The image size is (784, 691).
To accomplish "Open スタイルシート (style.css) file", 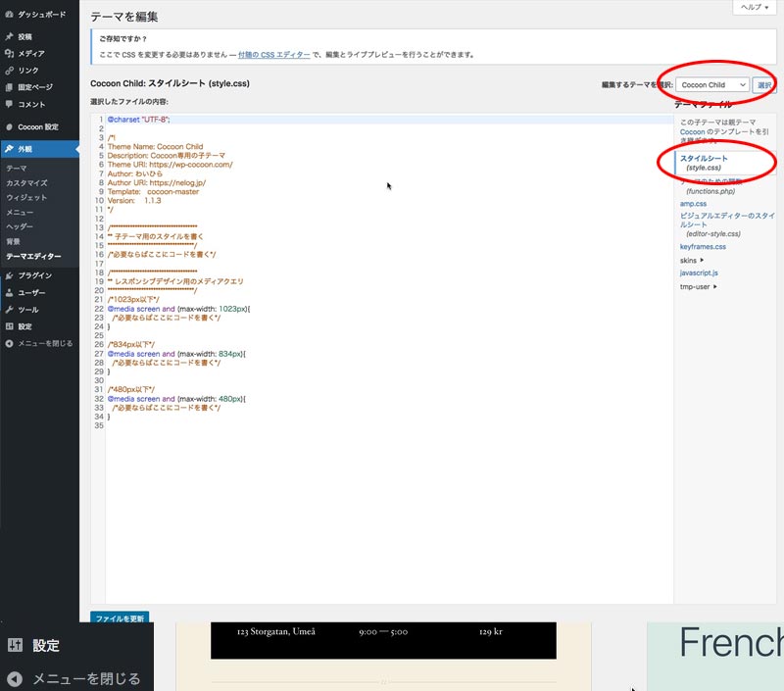I will 704,163.
